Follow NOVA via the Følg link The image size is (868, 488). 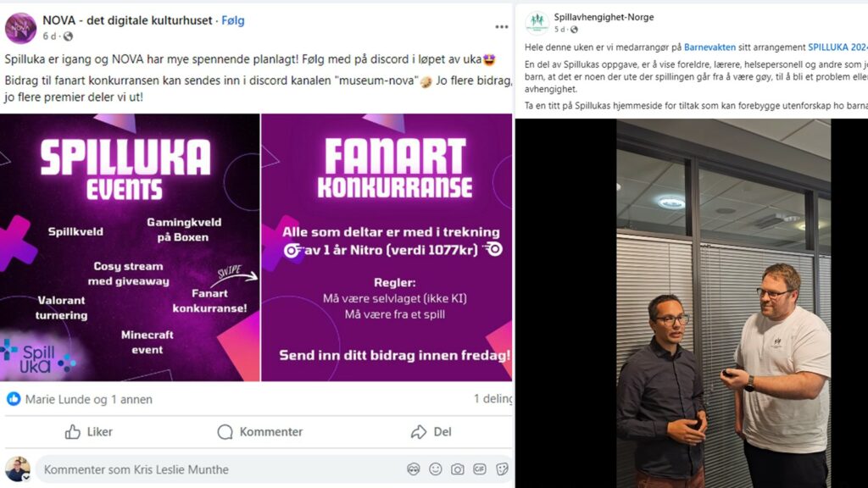pyautogui.click(x=232, y=20)
